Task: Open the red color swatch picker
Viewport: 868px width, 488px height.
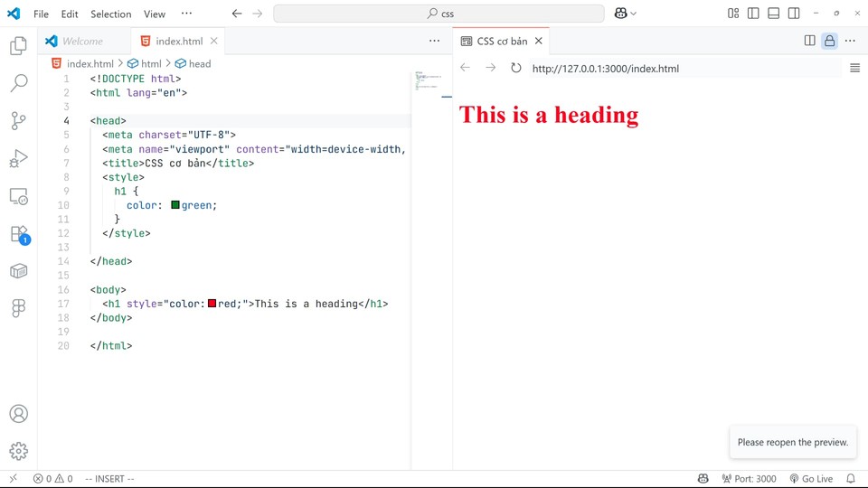Action: point(212,304)
